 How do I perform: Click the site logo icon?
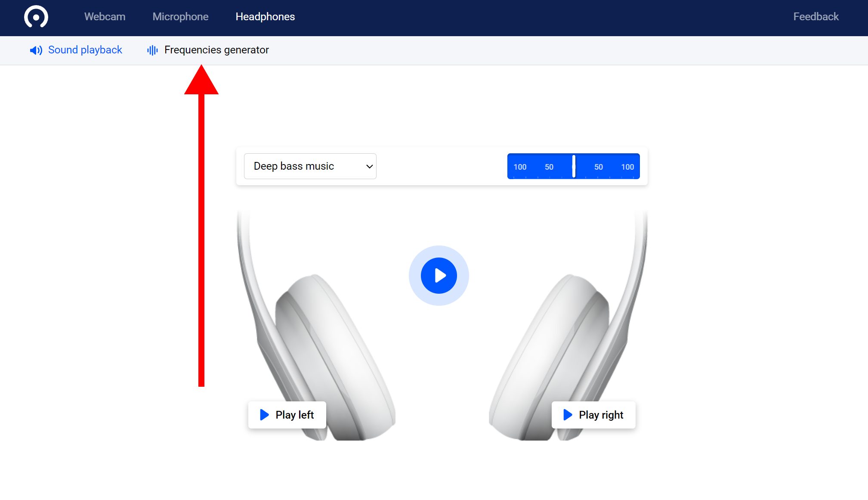36,16
